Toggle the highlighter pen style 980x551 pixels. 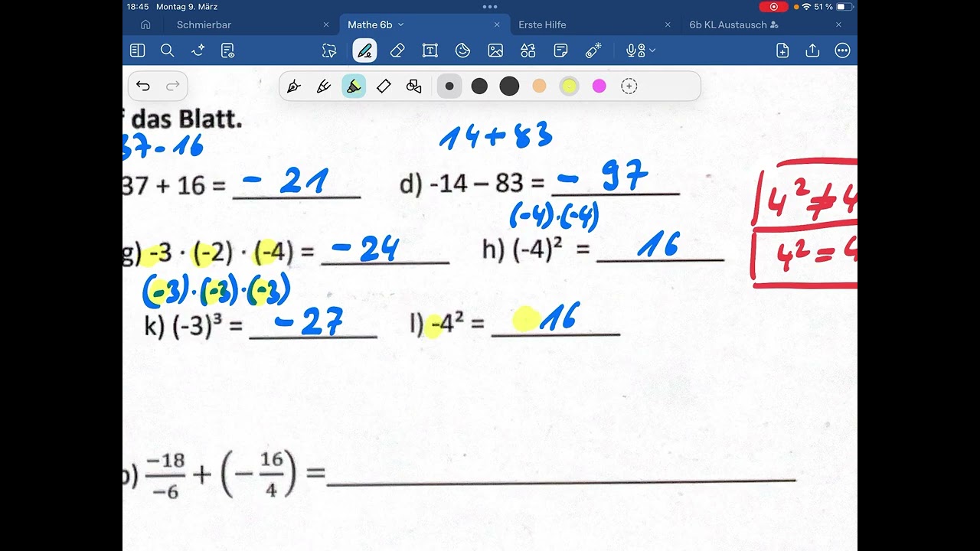tap(354, 86)
